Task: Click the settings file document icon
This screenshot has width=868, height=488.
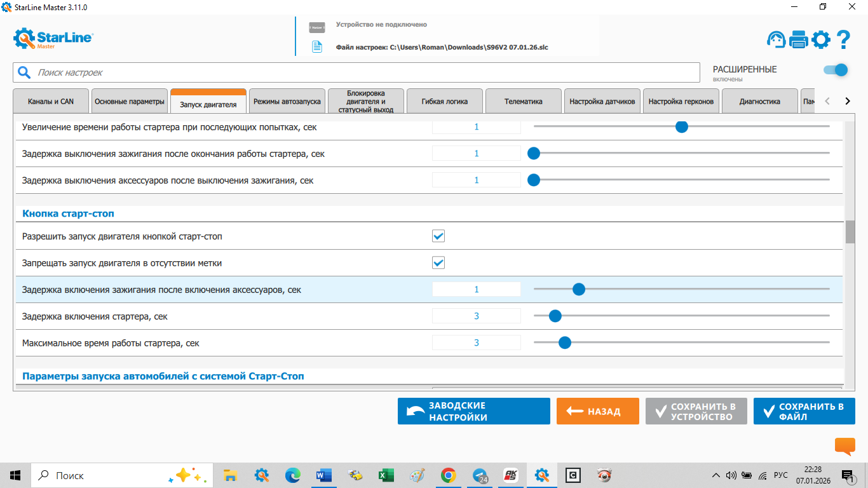Action: (316, 46)
